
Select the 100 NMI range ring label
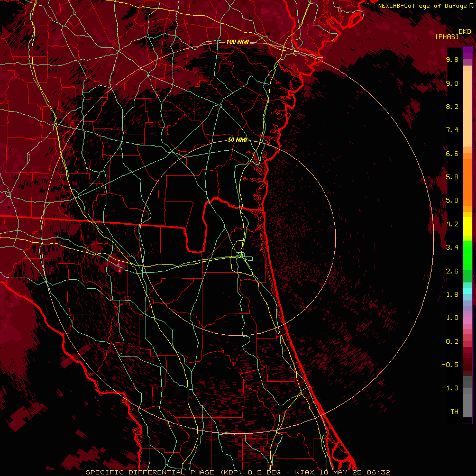[x=237, y=42]
